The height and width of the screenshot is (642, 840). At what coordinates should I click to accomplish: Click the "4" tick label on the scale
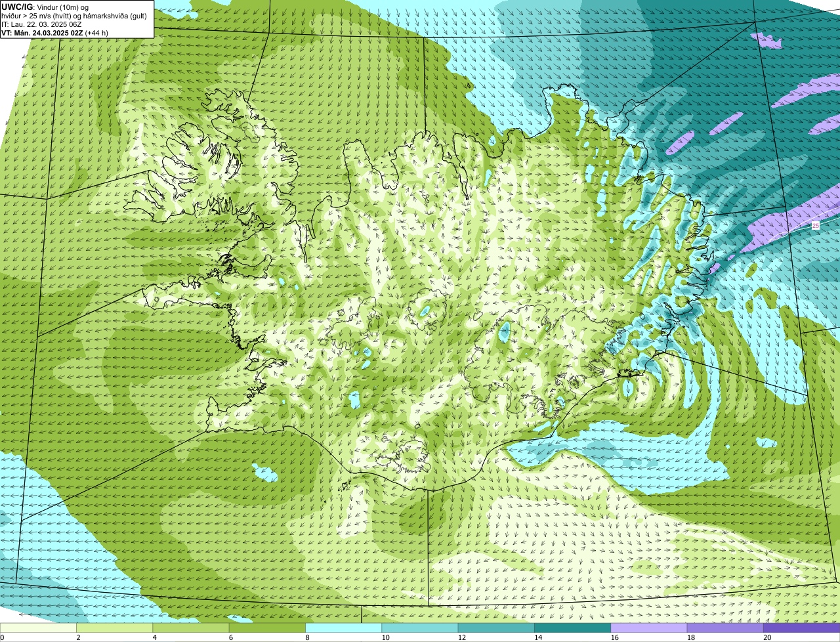[x=154, y=637]
